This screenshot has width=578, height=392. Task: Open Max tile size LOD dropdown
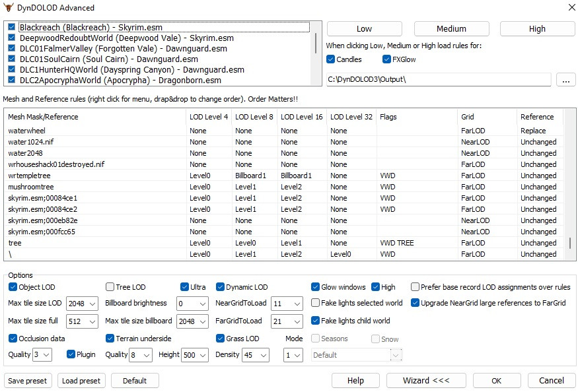pyautogui.click(x=82, y=304)
